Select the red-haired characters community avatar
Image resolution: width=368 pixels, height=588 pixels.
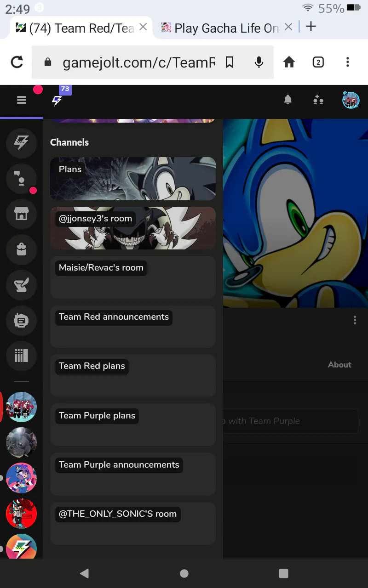pos(21,407)
